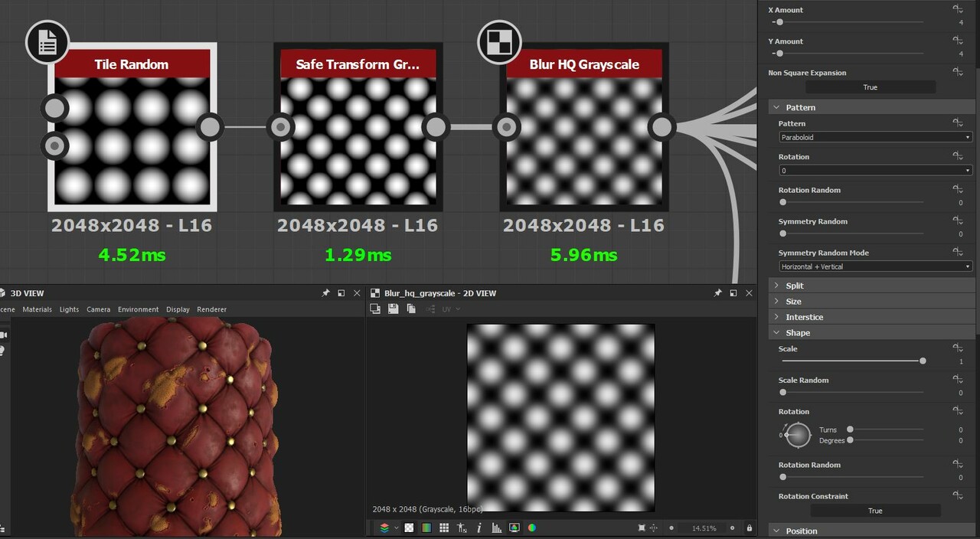Image resolution: width=980 pixels, height=539 pixels.
Task: Toggle the zoom lock in 2D View
Action: tap(750, 528)
